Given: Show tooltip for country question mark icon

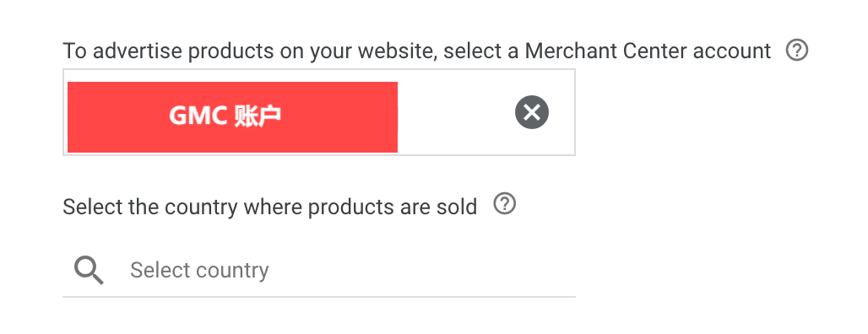Looking at the screenshot, I should tap(504, 204).
